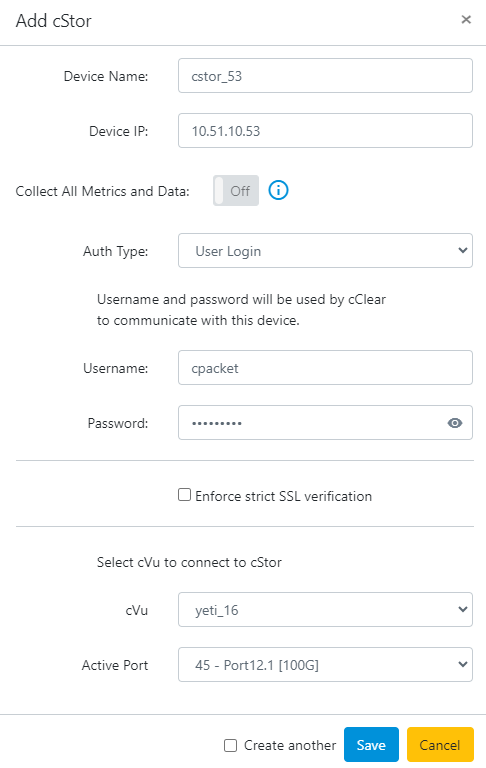Close the Add cStor dialog
This screenshot has width=486, height=768.
(x=466, y=20)
